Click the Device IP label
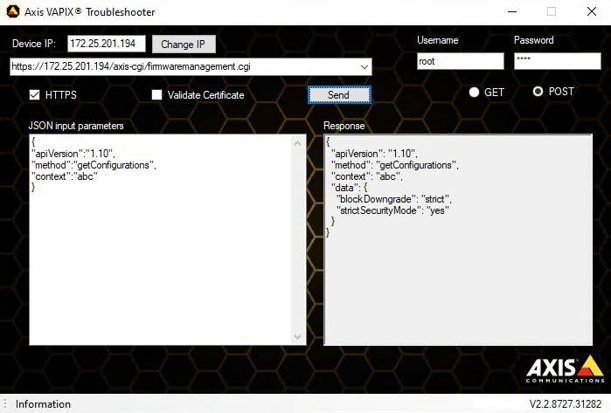Viewport: 611px width, 413px height. (x=34, y=44)
